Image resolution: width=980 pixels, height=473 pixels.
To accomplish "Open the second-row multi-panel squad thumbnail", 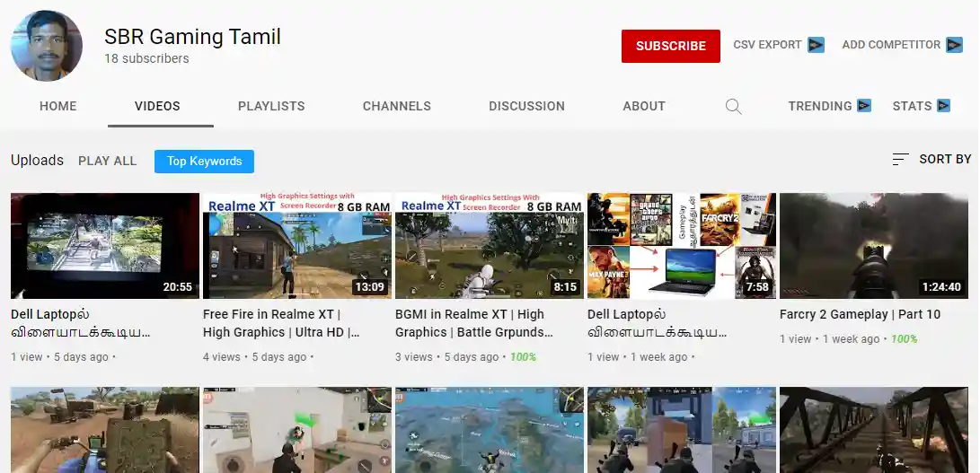I will [x=682, y=430].
